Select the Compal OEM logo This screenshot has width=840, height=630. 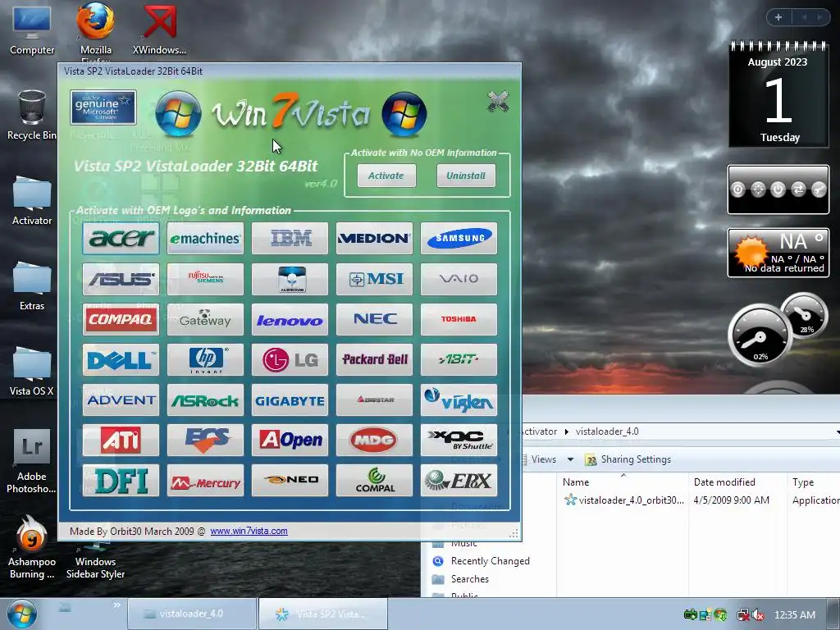tap(374, 481)
